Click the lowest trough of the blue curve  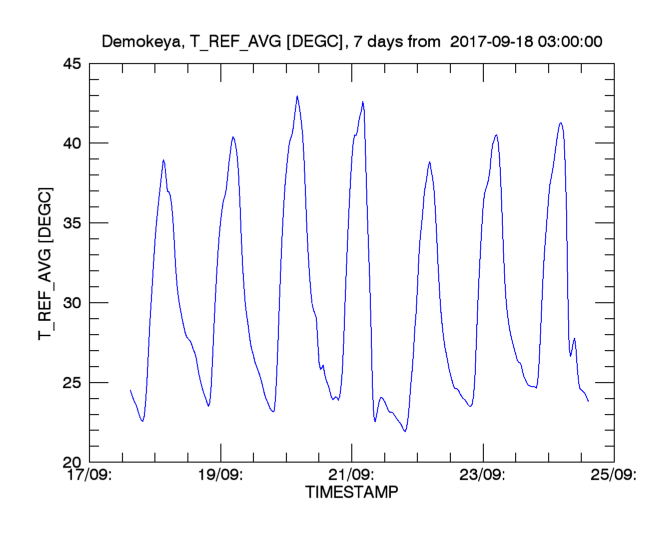pos(405,431)
